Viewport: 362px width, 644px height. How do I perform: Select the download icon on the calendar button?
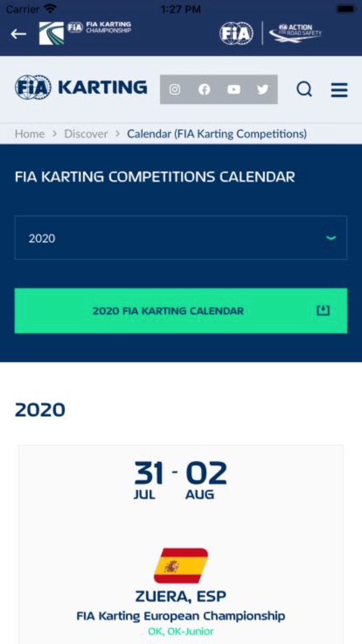click(323, 311)
